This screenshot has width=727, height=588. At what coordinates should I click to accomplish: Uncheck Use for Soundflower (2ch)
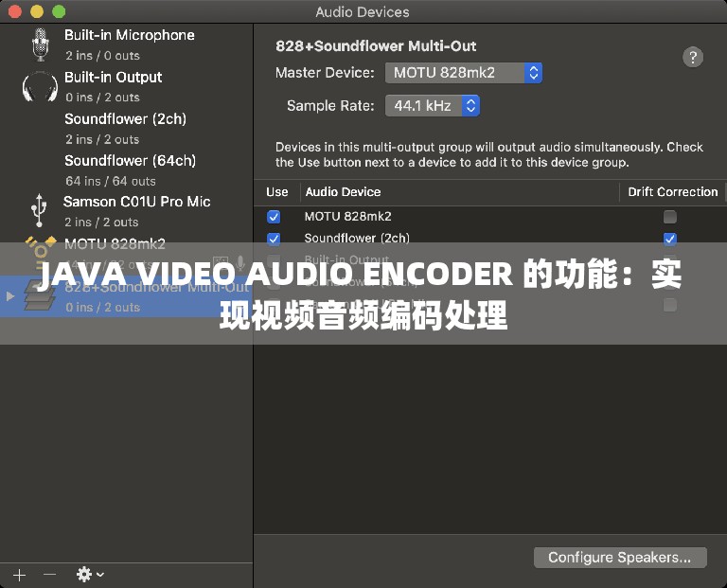274,239
